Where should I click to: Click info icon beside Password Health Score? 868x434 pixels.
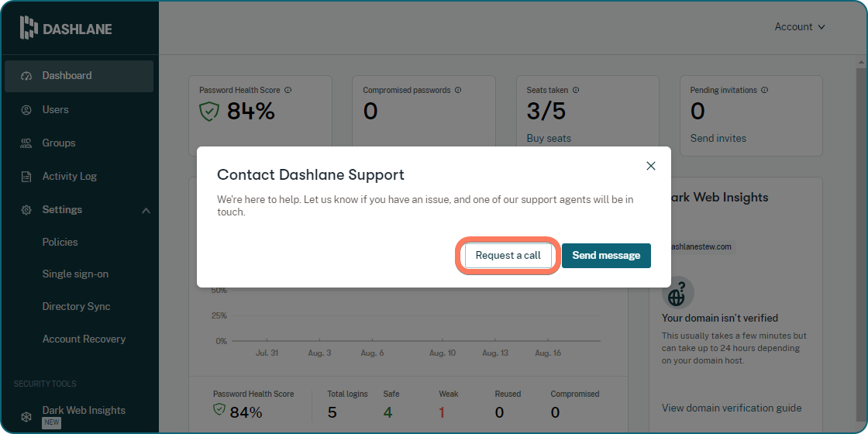pos(288,91)
